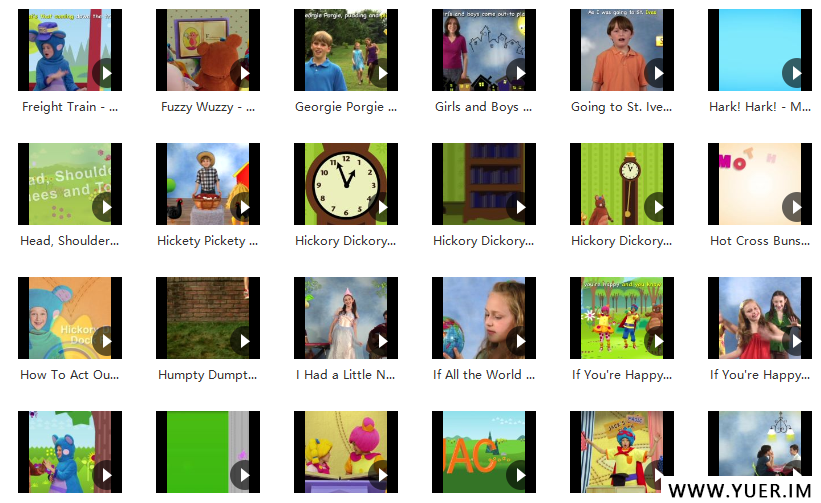Start Hark! Hark! using its play icon

[795, 73]
